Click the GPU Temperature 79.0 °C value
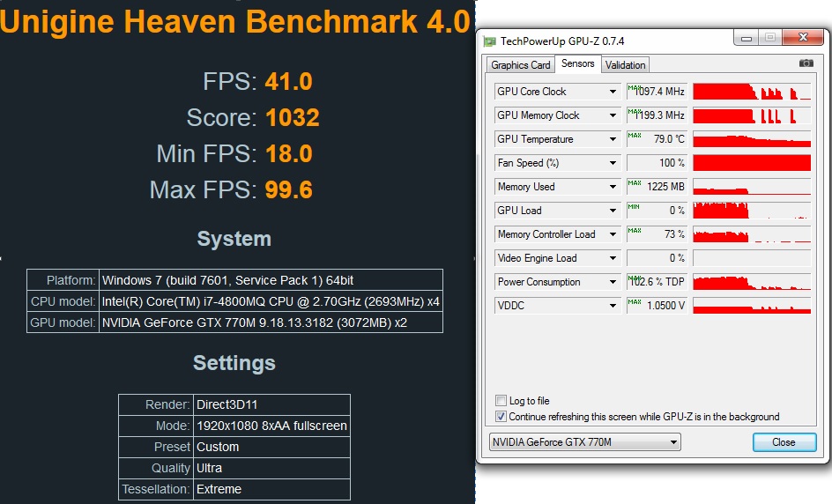The width and height of the screenshot is (832, 504). (x=657, y=139)
